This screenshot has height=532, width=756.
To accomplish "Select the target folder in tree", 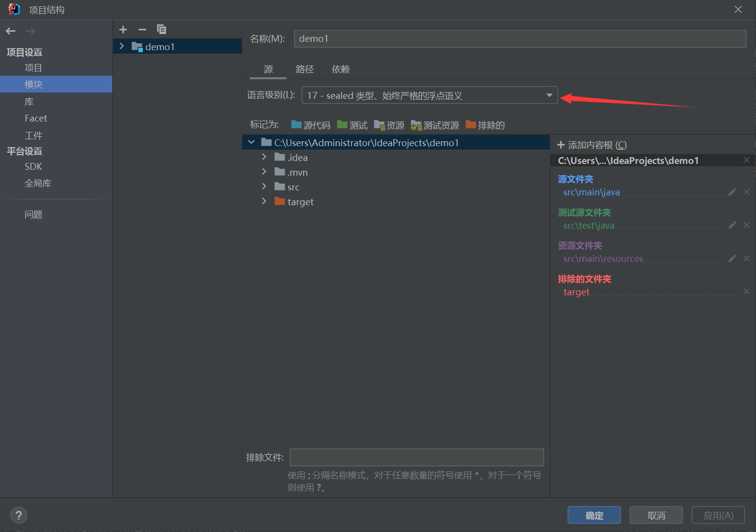I will [x=300, y=202].
